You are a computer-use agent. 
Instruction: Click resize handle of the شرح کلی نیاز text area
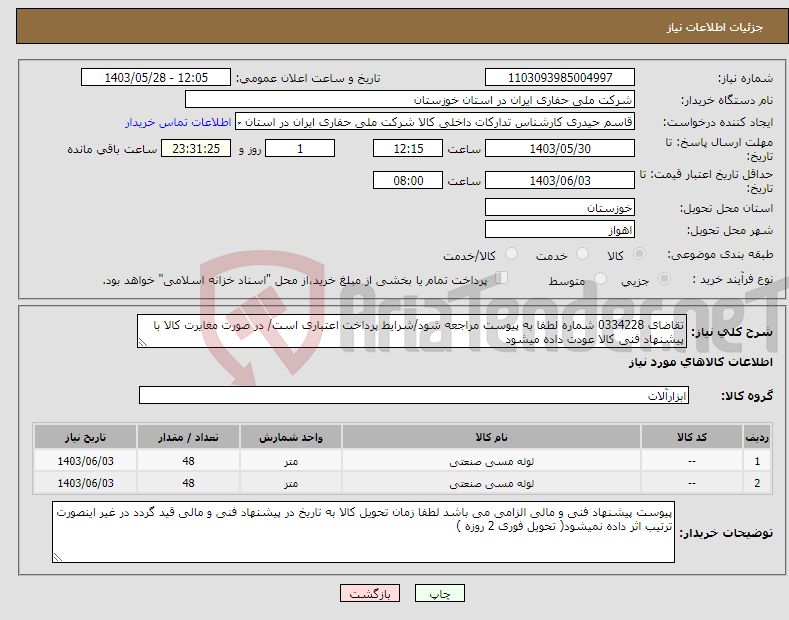[143, 342]
